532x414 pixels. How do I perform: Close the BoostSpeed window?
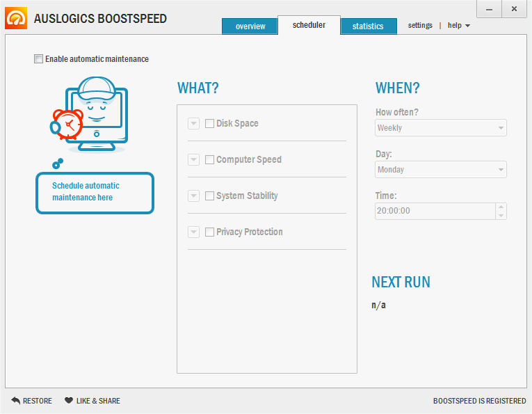515,9
